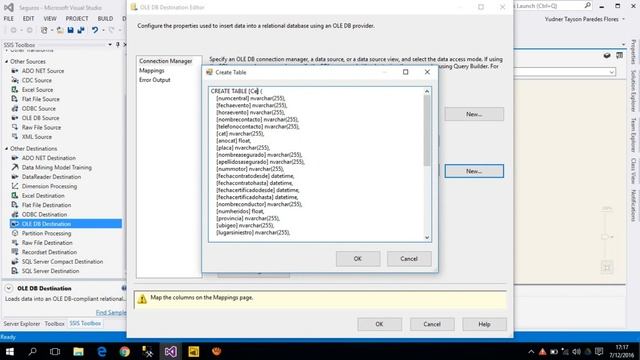Open Microsoft Edge from taskbar
The height and width of the screenshot is (360, 640).
tap(102, 351)
